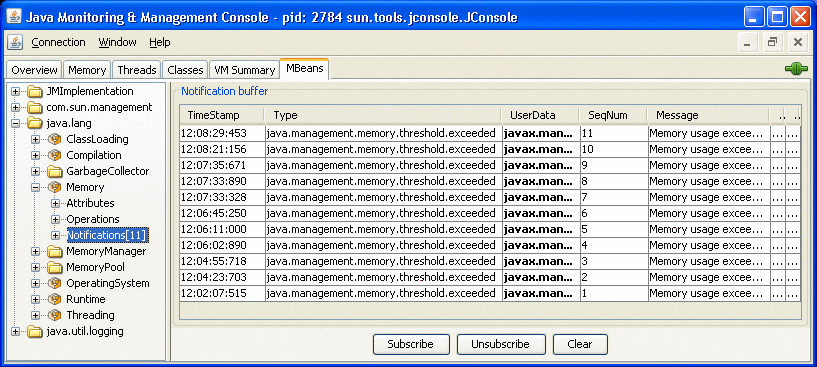
Task: Expand the JMImplementation tree node
Action: [15, 92]
